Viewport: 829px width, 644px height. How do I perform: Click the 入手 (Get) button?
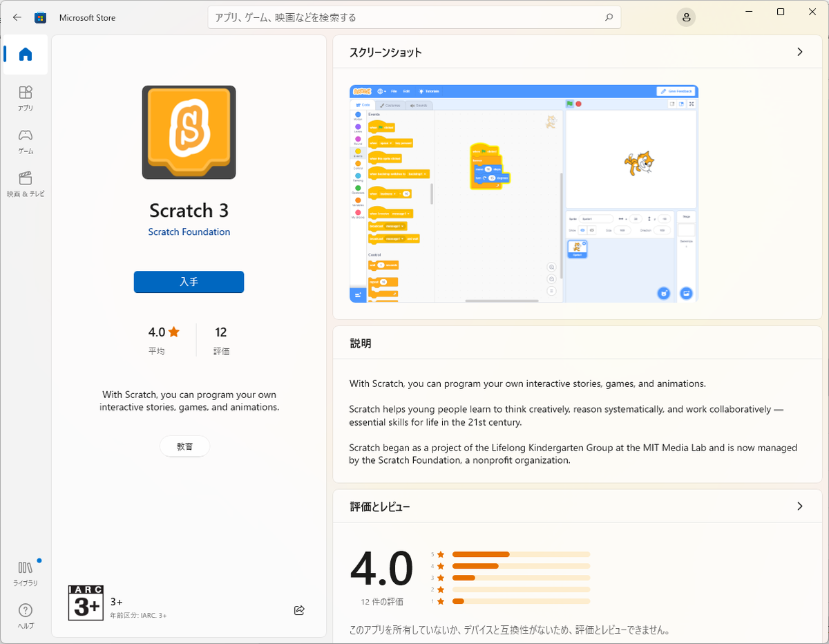[189, 282]
